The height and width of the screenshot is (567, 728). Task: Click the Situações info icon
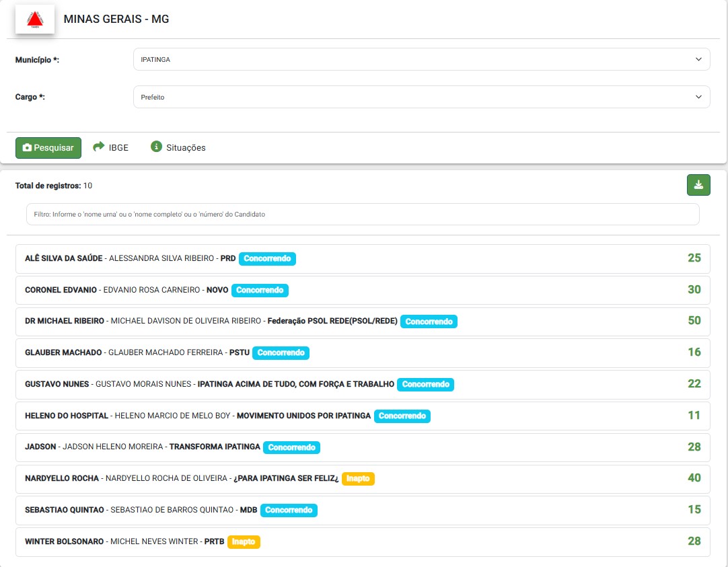[156, 147]
